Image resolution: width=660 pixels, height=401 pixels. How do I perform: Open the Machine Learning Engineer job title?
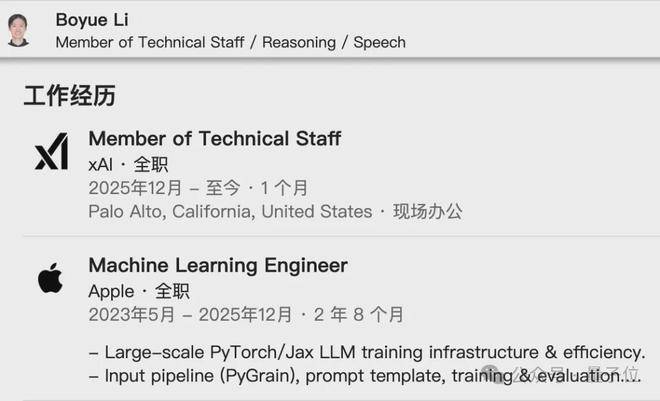pos(218,265)
